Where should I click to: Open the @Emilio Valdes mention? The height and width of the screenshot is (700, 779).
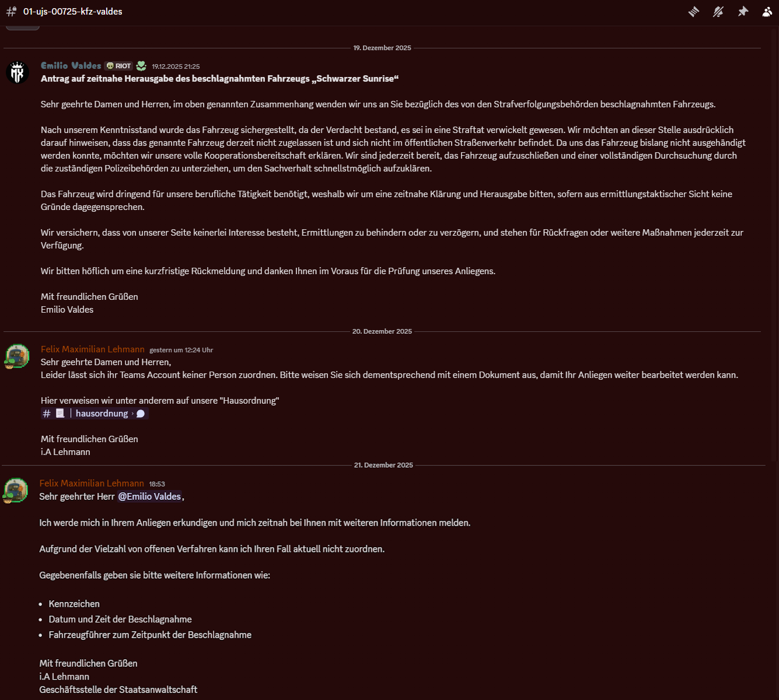[149, 496]
